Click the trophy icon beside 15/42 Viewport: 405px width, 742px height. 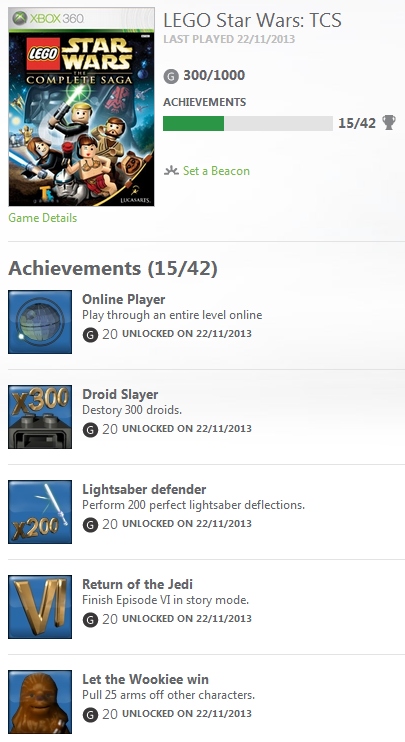(x=389, y=123)
